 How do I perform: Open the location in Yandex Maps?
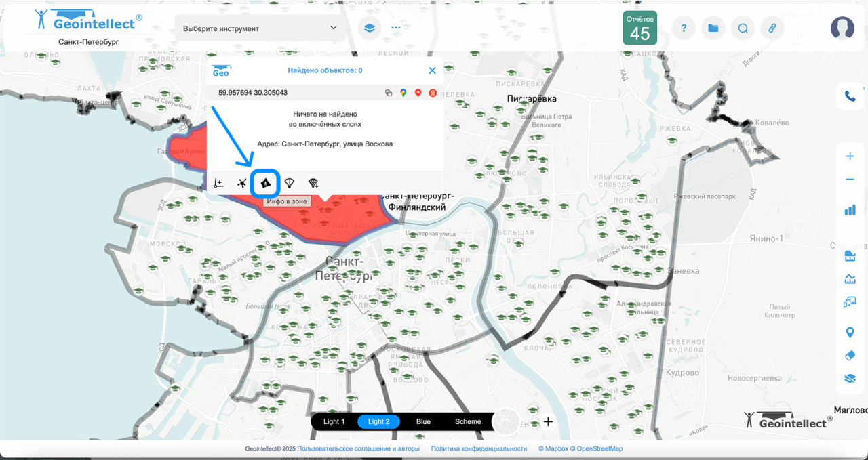(x=433, y=93)
